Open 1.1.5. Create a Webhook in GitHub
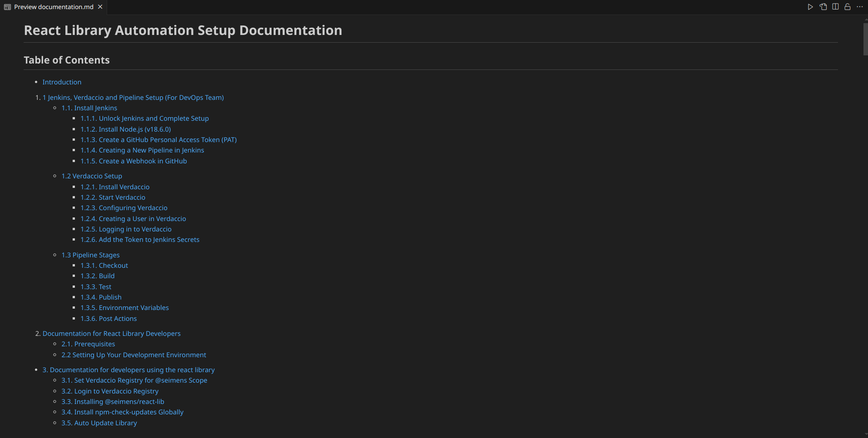The image size is (868, 438). (134, 161)
